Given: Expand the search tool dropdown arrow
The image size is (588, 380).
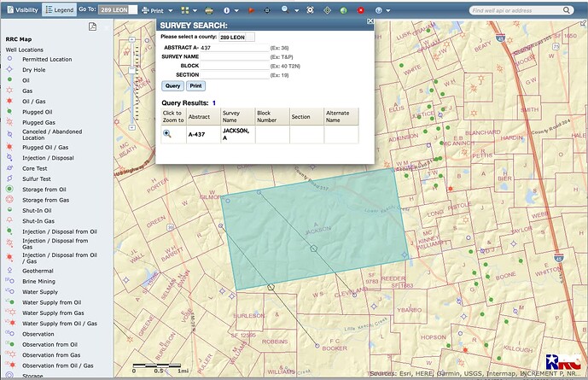Looking at the screenshot, I should click(297, 11).
